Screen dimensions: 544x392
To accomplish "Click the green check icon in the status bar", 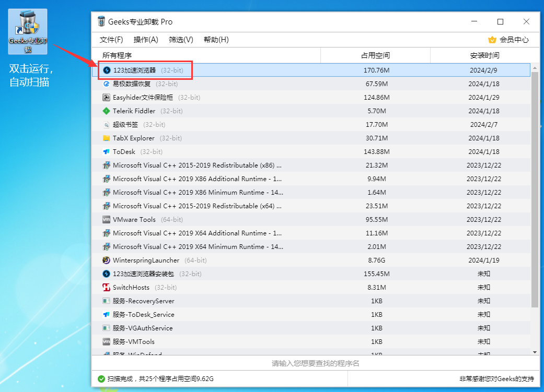I will pos(101,379).
